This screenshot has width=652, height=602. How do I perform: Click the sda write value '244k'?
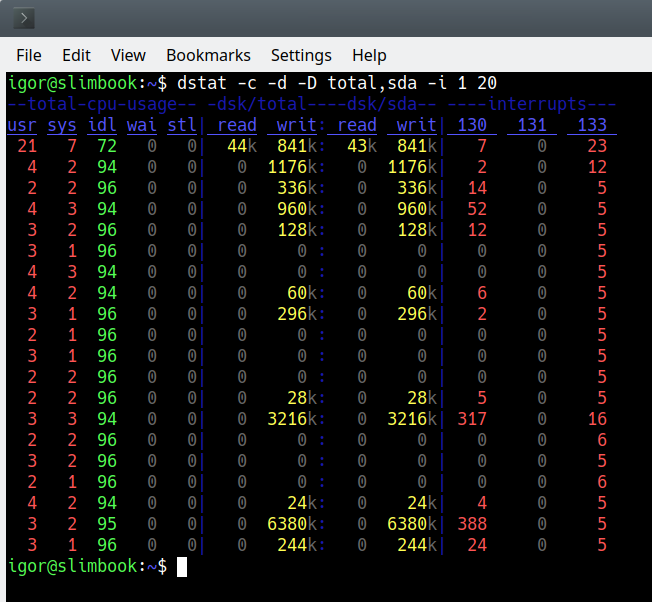tap(417, 545)
